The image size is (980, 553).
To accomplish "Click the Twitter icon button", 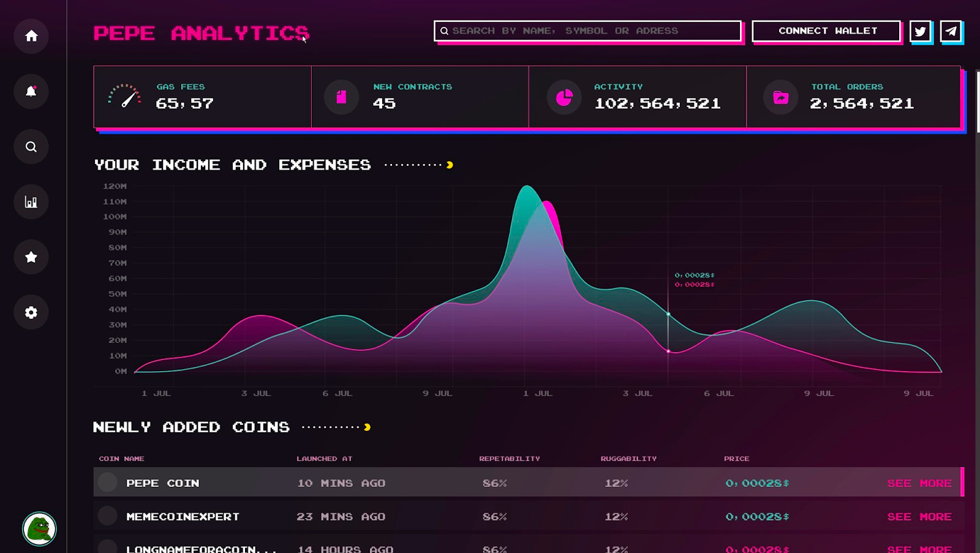I will (x=920, y=31).
